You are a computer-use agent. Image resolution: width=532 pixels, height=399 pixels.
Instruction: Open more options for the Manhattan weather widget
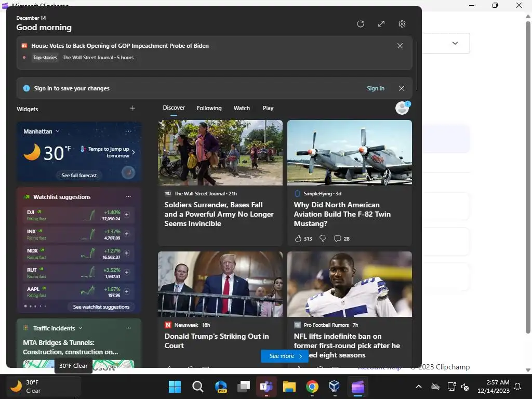128,131
